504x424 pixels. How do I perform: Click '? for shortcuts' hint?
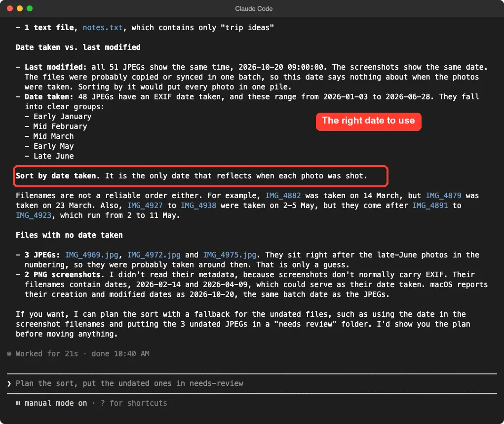134,403
